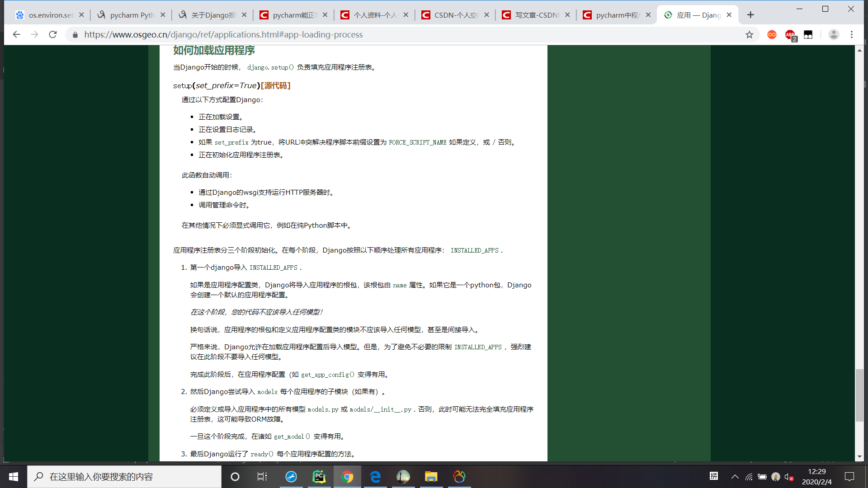868x488 pixels.
Task: Open the AdBlock Plus extension
Action: pyautogui.click(x=790, y=35)
